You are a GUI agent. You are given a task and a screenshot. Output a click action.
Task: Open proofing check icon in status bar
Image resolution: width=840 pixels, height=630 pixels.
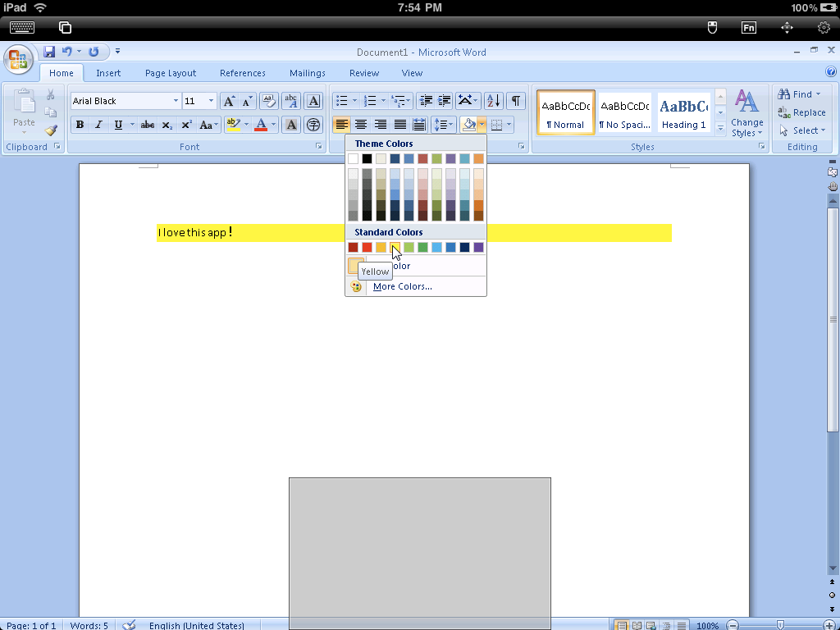tap(129, 624)
